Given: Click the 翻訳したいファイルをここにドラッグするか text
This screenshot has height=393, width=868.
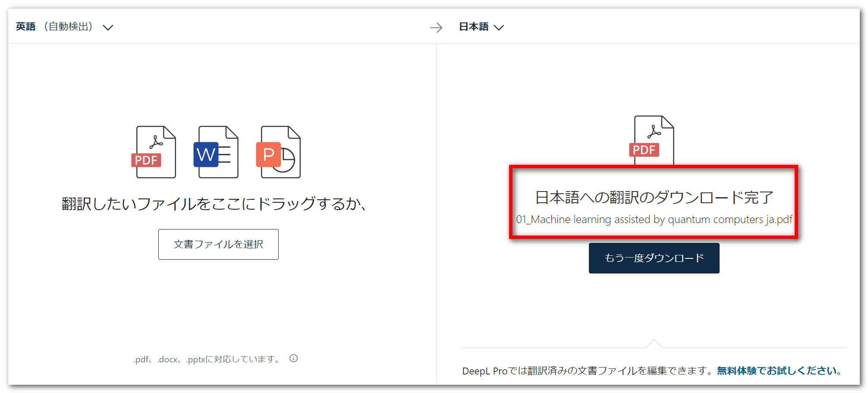Looking at the screenshot, I should click(214, 204).
